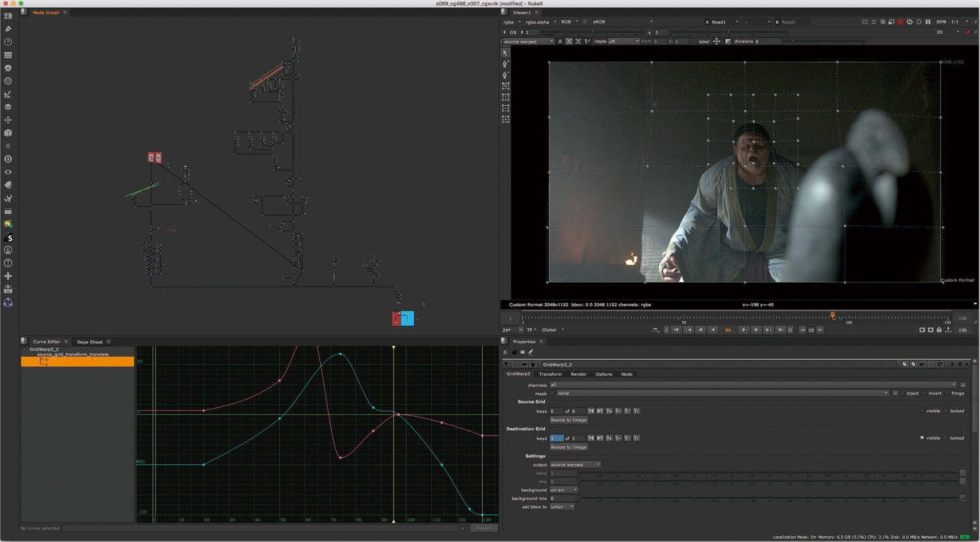Open the Image nodes menu in the left toolbar

coord(8,16)
